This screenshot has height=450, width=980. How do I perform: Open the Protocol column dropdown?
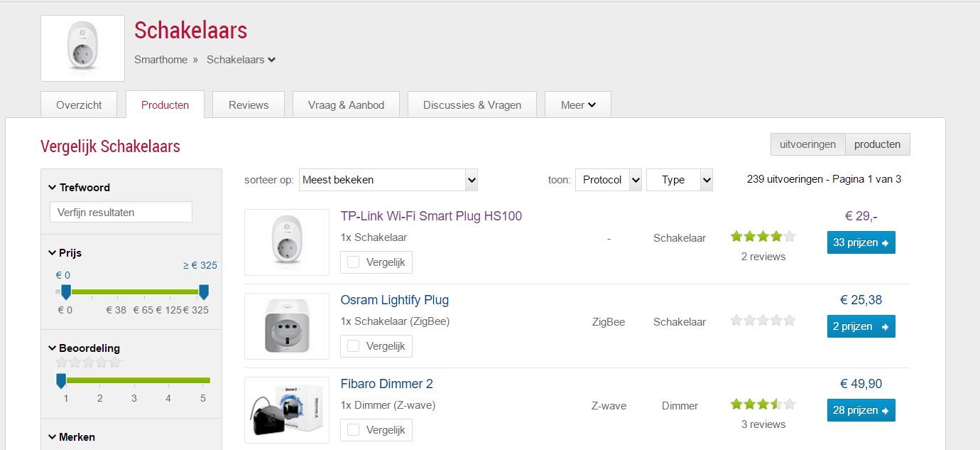pyautogui.click(x=609, y=180)
